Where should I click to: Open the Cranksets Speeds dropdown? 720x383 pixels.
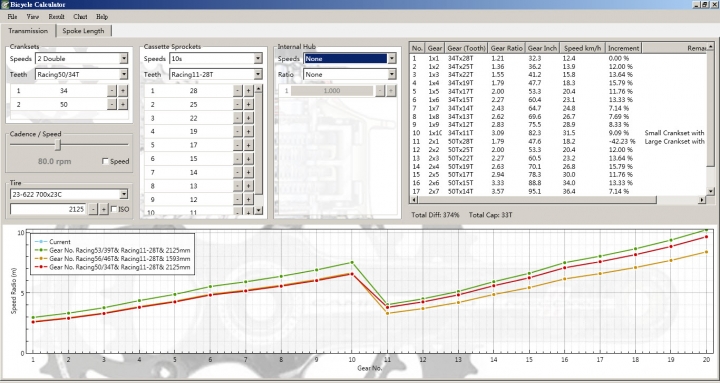click(123, 58)
